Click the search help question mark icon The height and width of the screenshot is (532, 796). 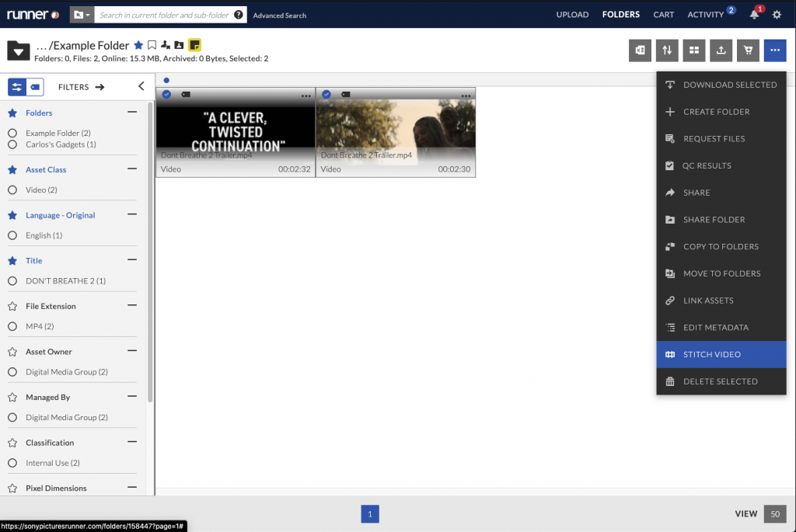pyautogui.click(x=239, y=15)
